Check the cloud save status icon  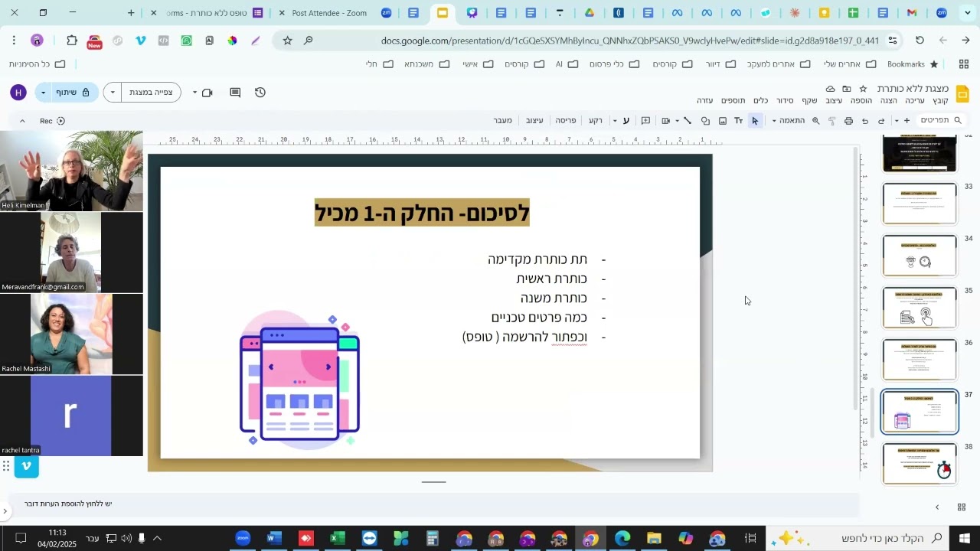click(x=830, y=89)
